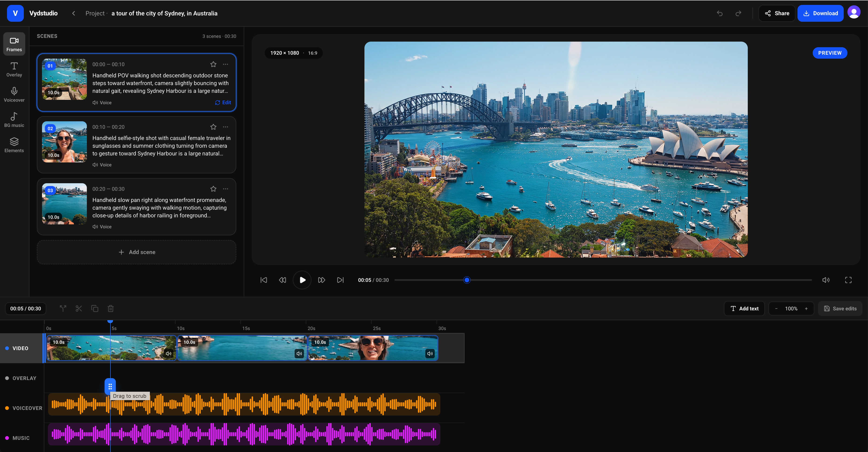Select scene 03 thumbnail
Image resolution: width=868 pixels, height=452 pixels.
64,204
